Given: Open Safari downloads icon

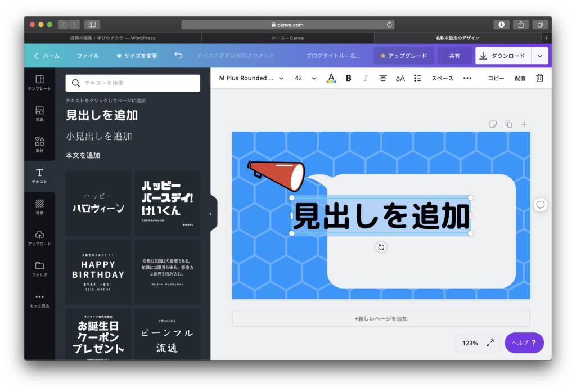Looking at the screenshot, I should (x=501, y=25).
